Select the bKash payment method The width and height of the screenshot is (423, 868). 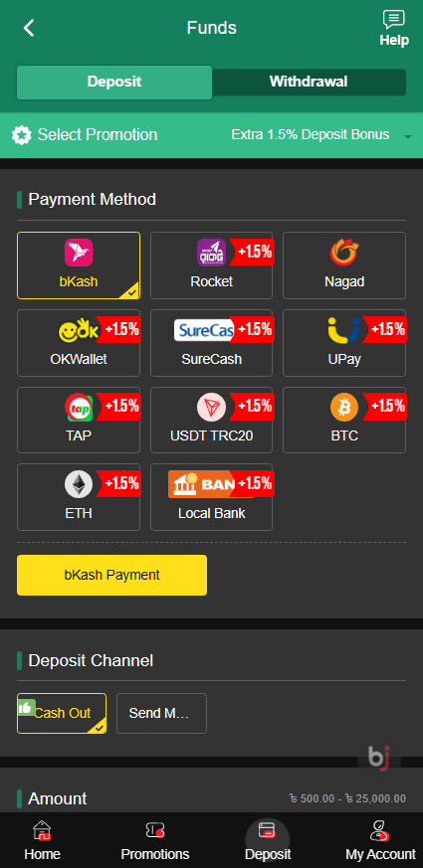[x=79, y=265]
